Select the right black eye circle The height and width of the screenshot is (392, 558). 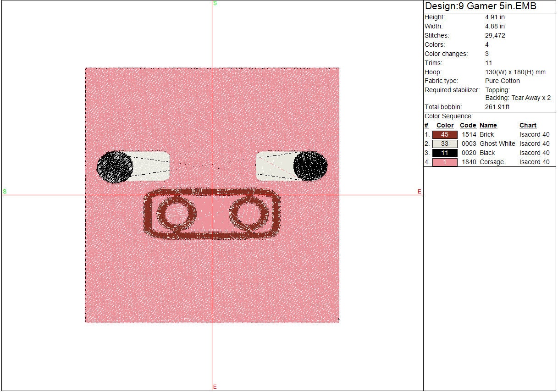pos(310,166)
